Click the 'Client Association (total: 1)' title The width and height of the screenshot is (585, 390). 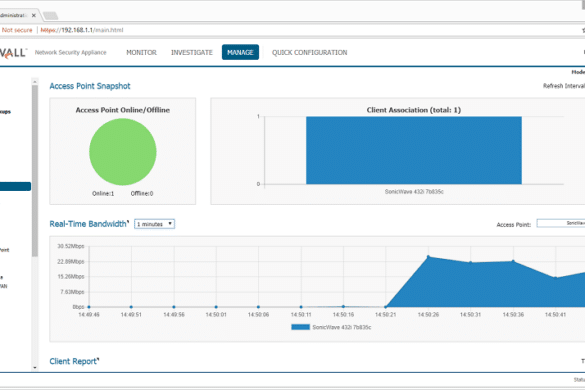point(414,110)
